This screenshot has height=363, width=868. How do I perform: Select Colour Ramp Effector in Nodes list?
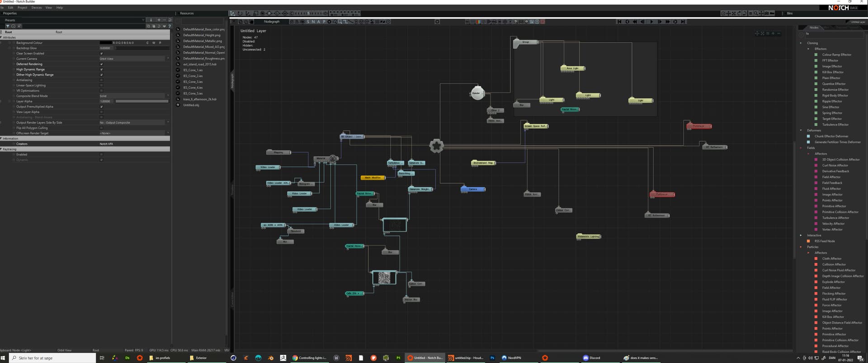tap(836, 55)
